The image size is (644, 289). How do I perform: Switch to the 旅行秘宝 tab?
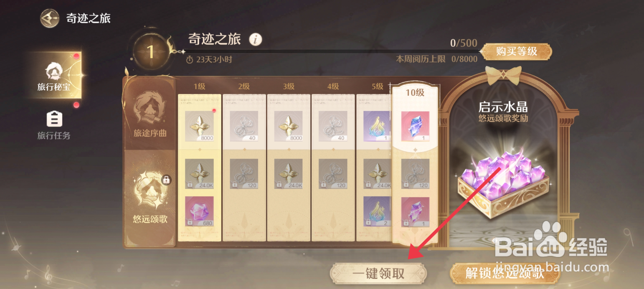54,75
